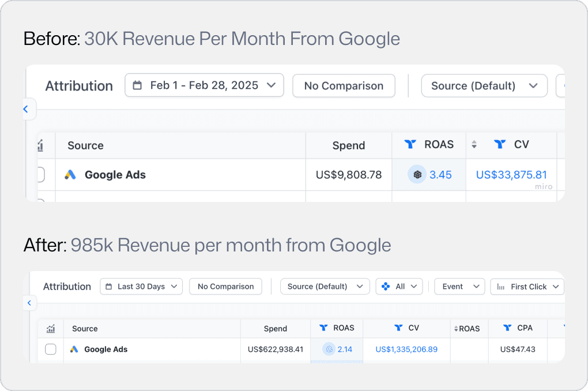Viewport: 588px width, 391px height.
Task: Click the Spend column header in the Before table
Action: [x=348, y=145]
